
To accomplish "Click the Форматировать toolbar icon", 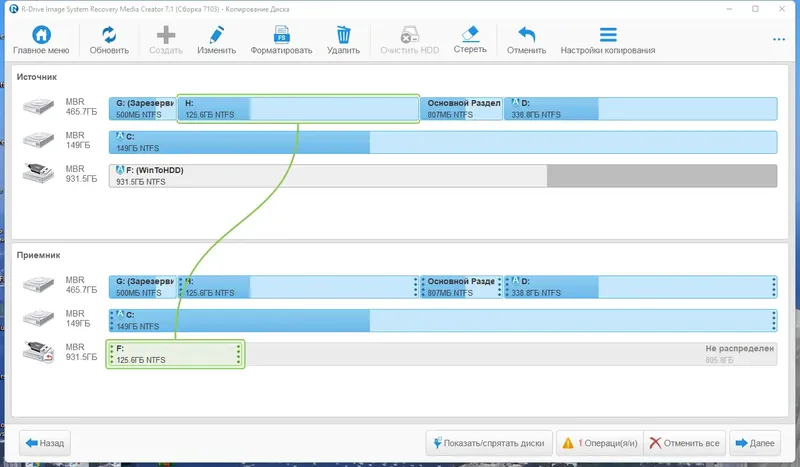I will tap(281, 35).
